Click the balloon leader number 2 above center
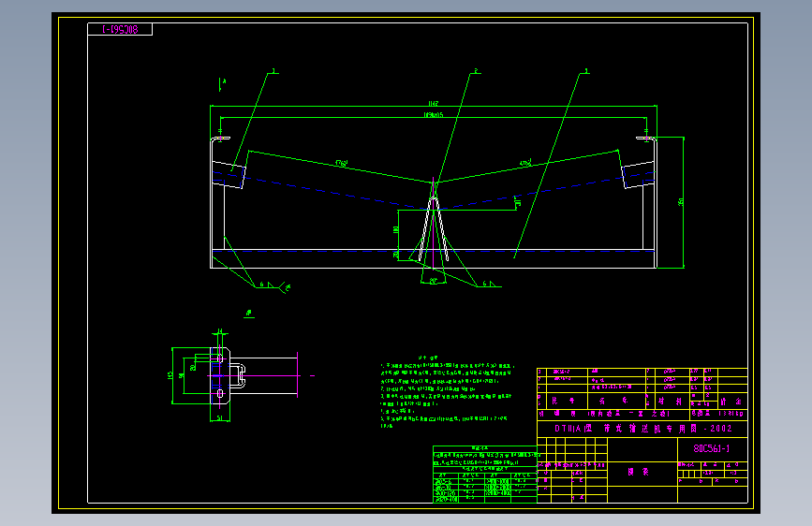The height and width of the screenshot is (526, 812). 476,71
